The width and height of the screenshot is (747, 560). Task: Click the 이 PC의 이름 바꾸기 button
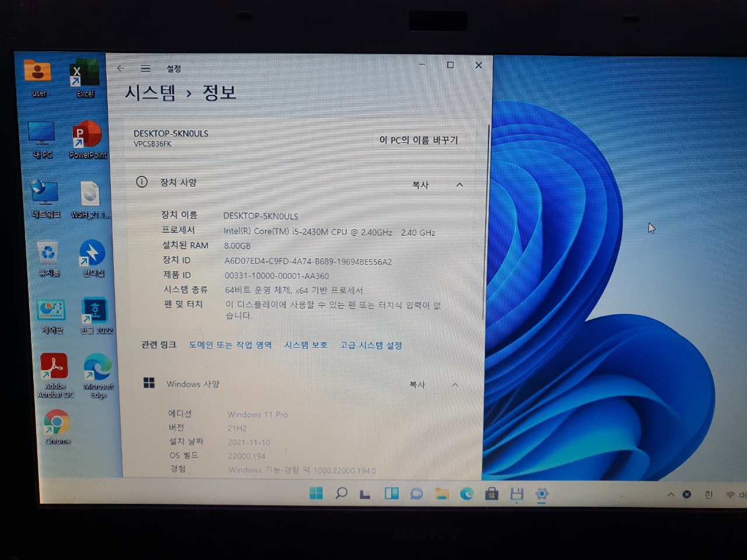click(x=418, y=140)
